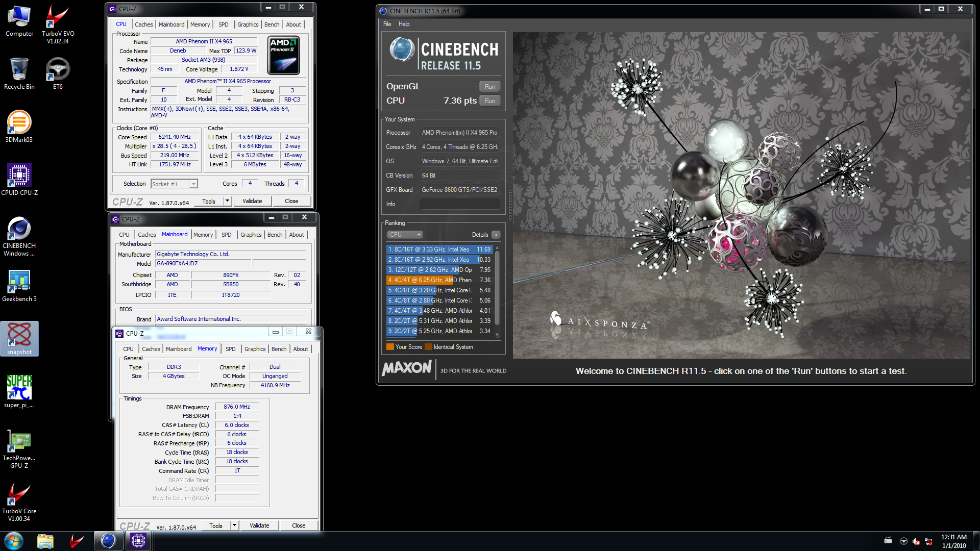Select the TechPowerUp GPU-Z desktop shortcut

(19, 449)
